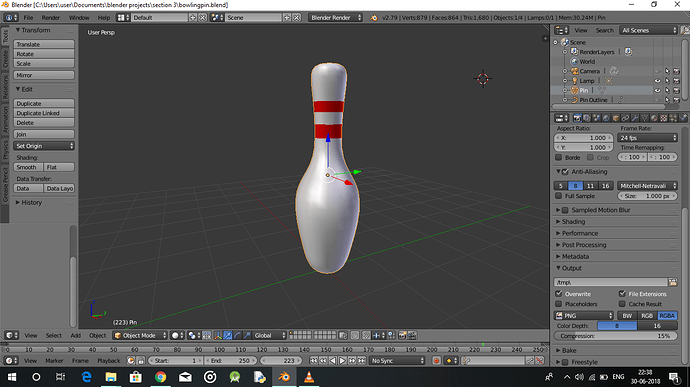The height and width of the screenshot is (387, 690).
Task: Enable the Cache Result checkbox
Action: [622, 304]
